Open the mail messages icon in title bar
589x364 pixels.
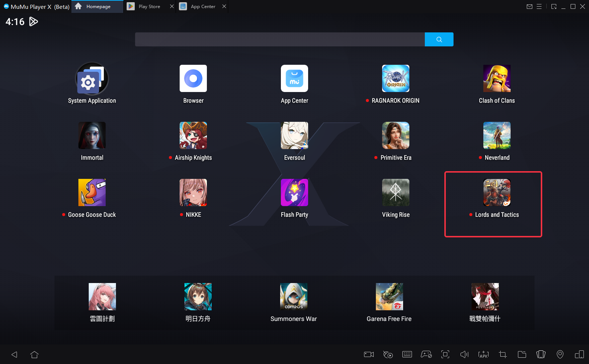pos(530,6)
